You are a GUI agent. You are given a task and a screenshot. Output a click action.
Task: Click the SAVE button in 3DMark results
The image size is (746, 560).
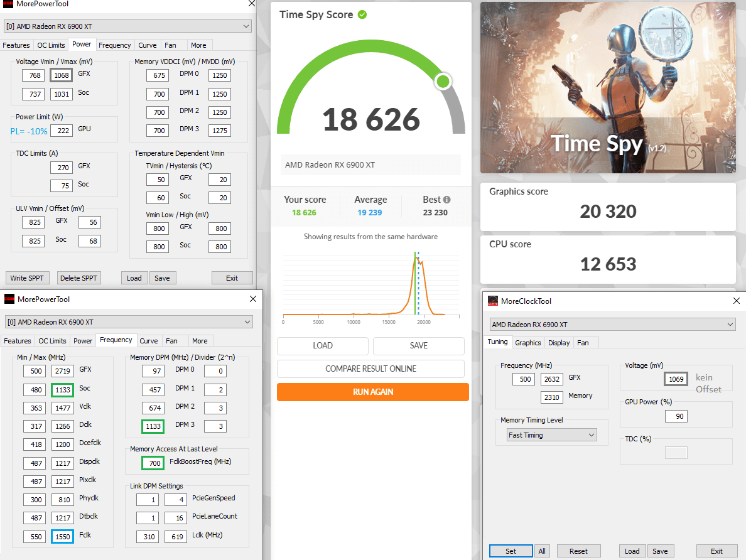[419, 346]
